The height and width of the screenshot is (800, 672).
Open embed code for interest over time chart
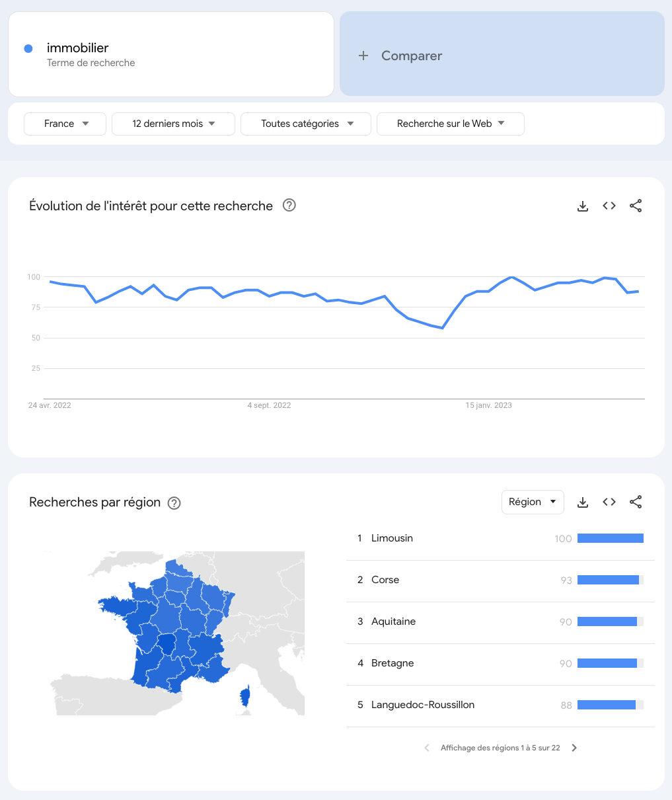tap(609, 206)
